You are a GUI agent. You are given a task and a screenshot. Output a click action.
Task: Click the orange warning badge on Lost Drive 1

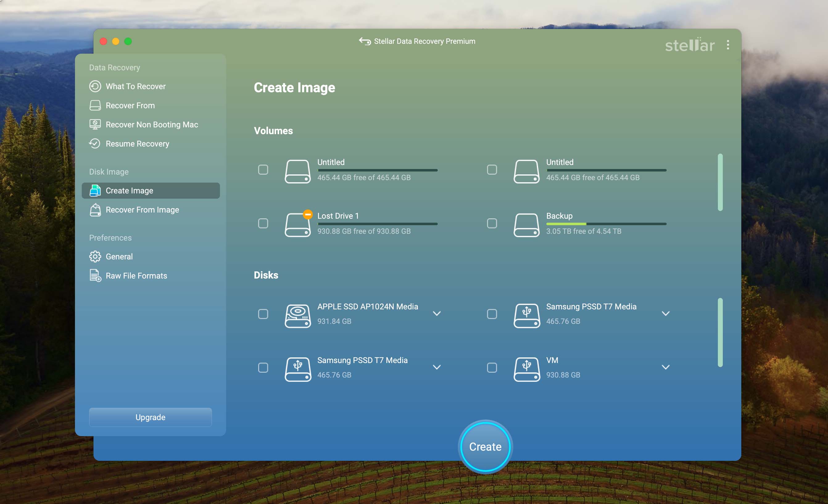point(308,214)
